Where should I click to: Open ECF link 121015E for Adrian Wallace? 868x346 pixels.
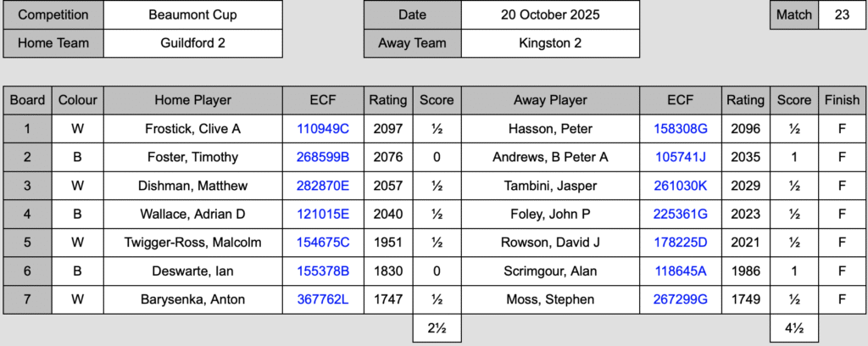pos(323,215)
